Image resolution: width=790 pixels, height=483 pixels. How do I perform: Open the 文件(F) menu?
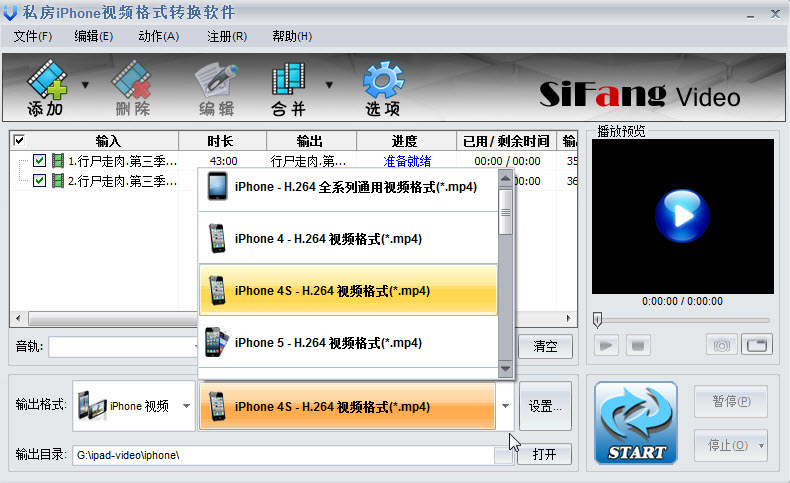point(32,36)
